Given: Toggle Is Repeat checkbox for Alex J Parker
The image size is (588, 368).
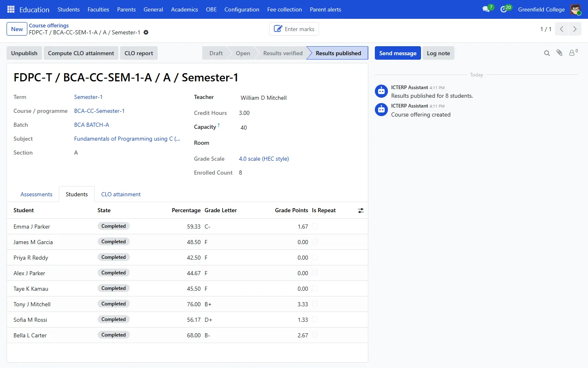Looking at the screenshot, I should (315, 273).
